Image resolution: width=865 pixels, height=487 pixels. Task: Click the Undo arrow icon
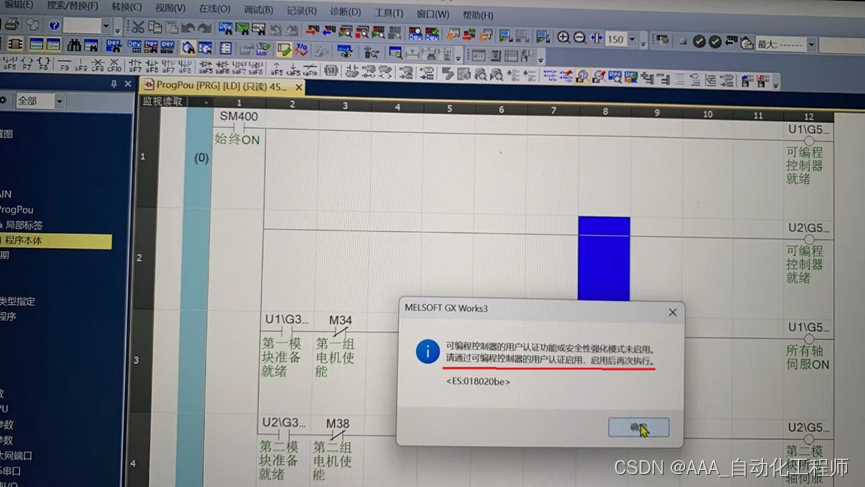pos(188,28)
